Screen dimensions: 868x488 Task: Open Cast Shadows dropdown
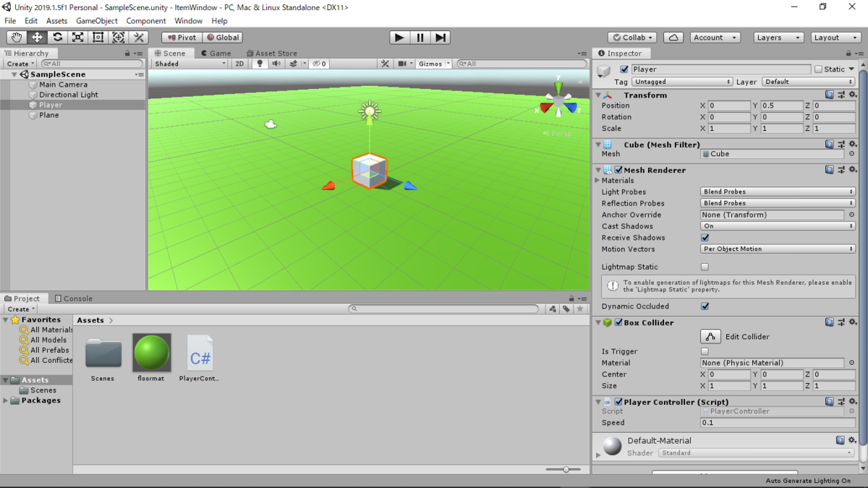[778, 226]
